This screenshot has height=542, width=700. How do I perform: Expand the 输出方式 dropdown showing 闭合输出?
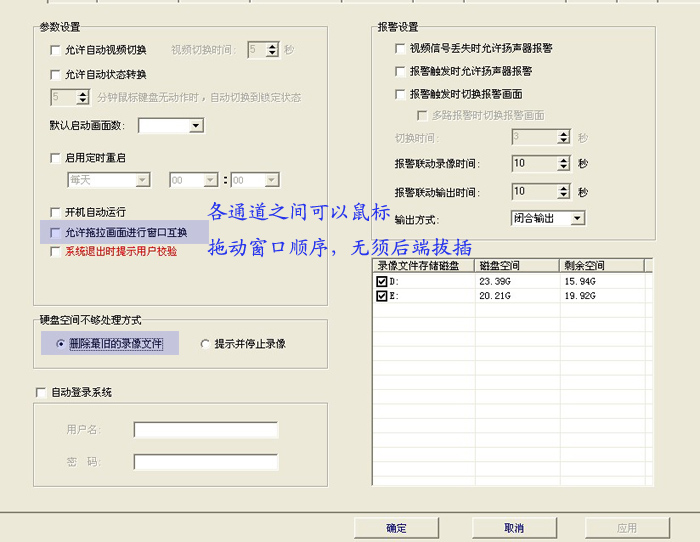[577, 218]
